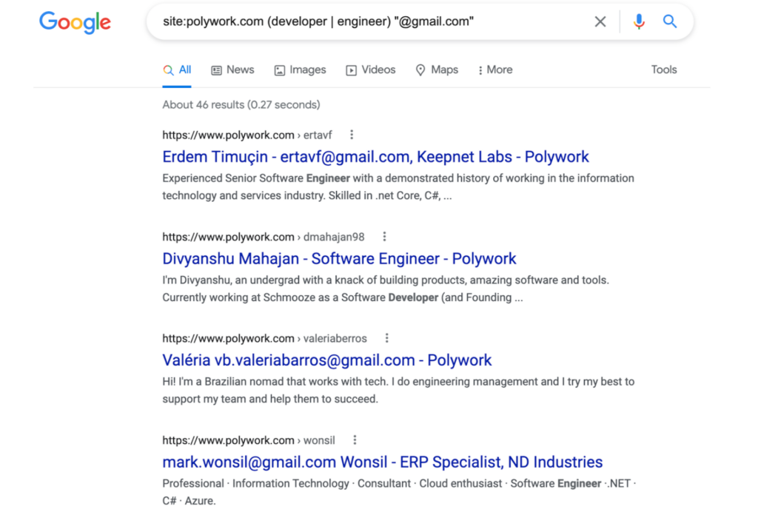Image resolution: width=758 pixels, height=532 pixels.
Task: Open Valéria vb.valeriabarros@gmail.com Polywork result
Action: click(x=326, y=360)
